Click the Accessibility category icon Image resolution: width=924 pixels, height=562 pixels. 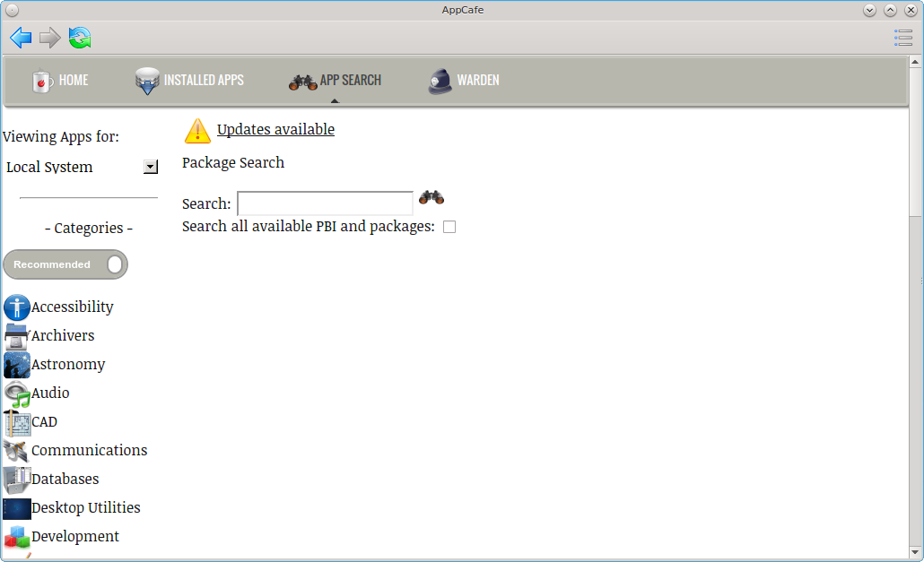pos(16,307)
